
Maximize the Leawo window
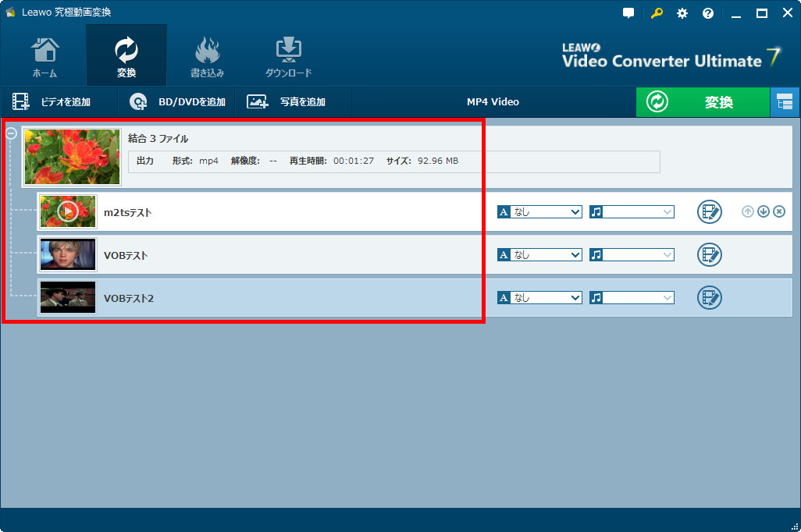[x=762, y=13]
